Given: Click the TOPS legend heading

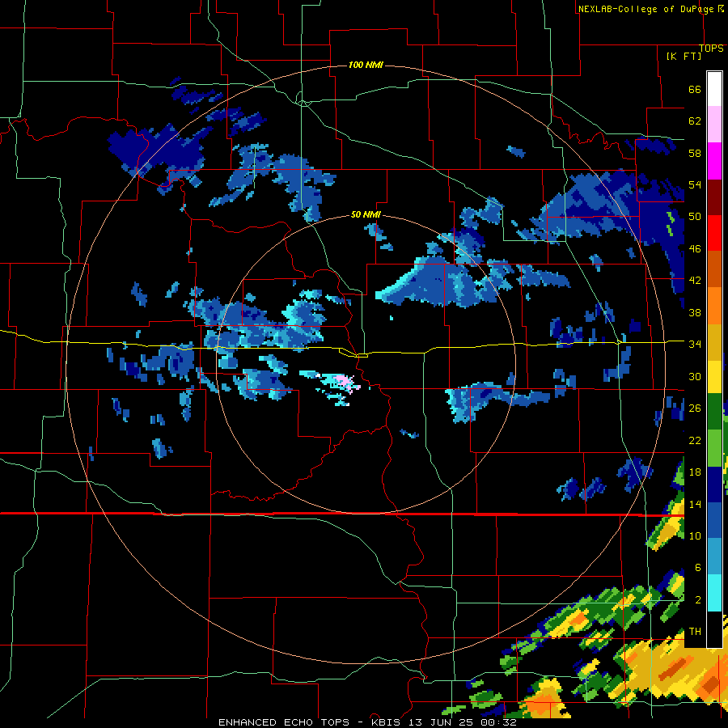Looking at the screenshot, I should [x=711, y=49].
